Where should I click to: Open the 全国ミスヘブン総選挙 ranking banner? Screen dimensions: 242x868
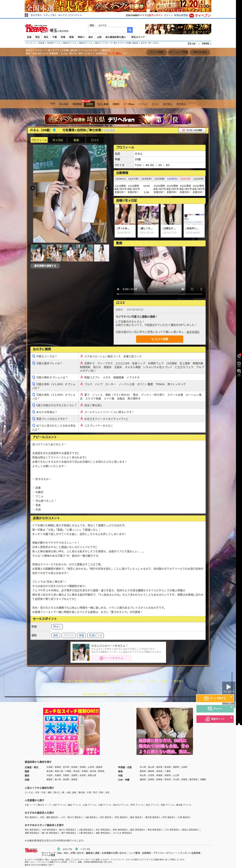click(118, 119)
